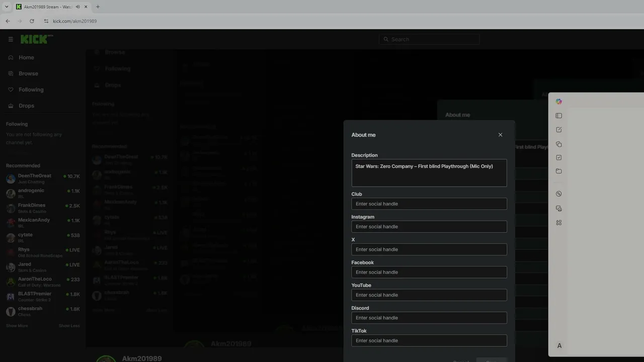Open DeenTheGreat recommended channel

coord(43,178)
